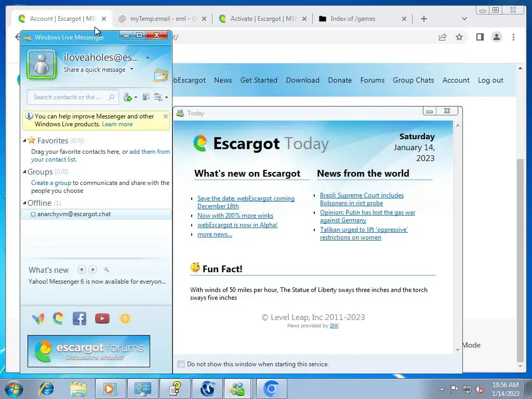Viewport: 532px width, 399px height.
Task: Open Group Chats navigation item
Action: (413, 81)
